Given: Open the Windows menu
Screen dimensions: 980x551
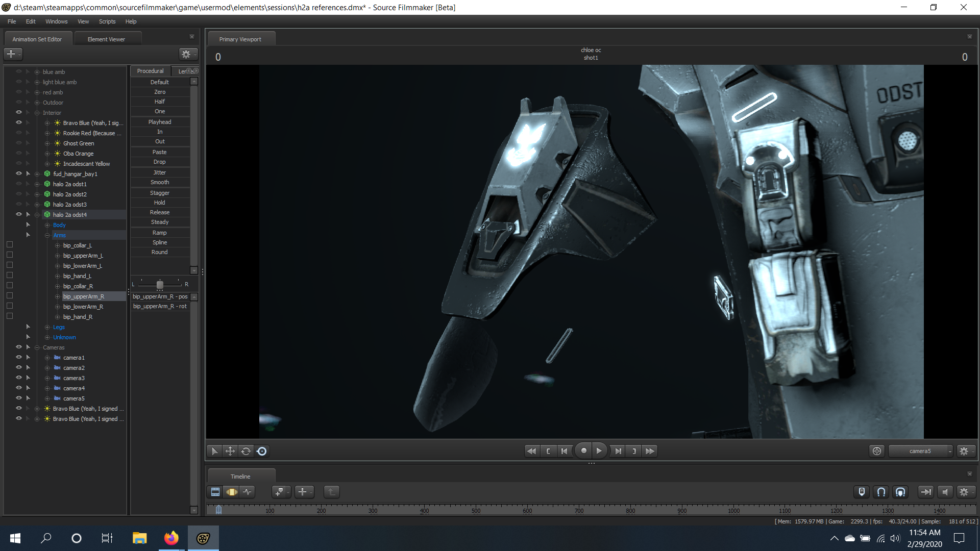Looking at the screenshot, I should [56, 21].
